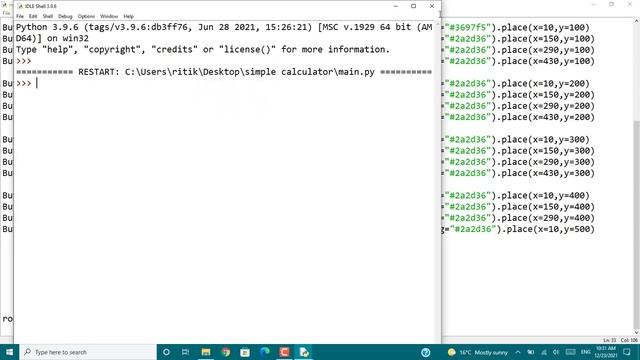640x360 pixels.
Task: Minimize the IDLE Shell window
Action: coord(396,6)
